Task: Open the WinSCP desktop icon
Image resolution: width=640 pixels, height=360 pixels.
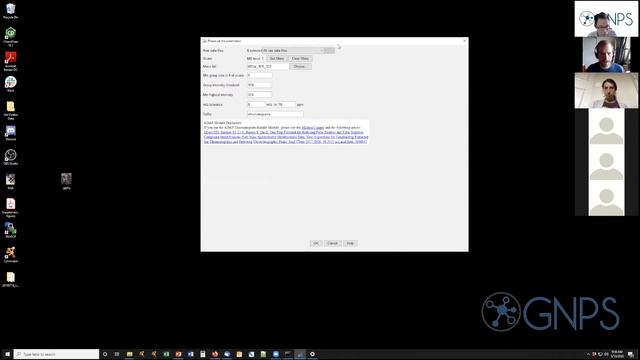Action: 11,230
